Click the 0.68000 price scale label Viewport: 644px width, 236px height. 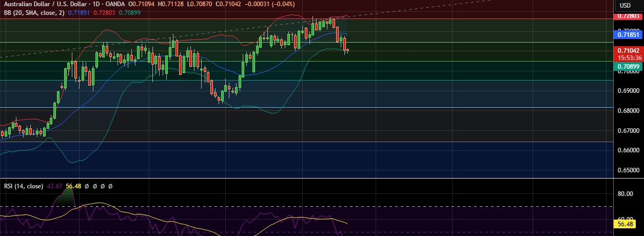(628, 110)
